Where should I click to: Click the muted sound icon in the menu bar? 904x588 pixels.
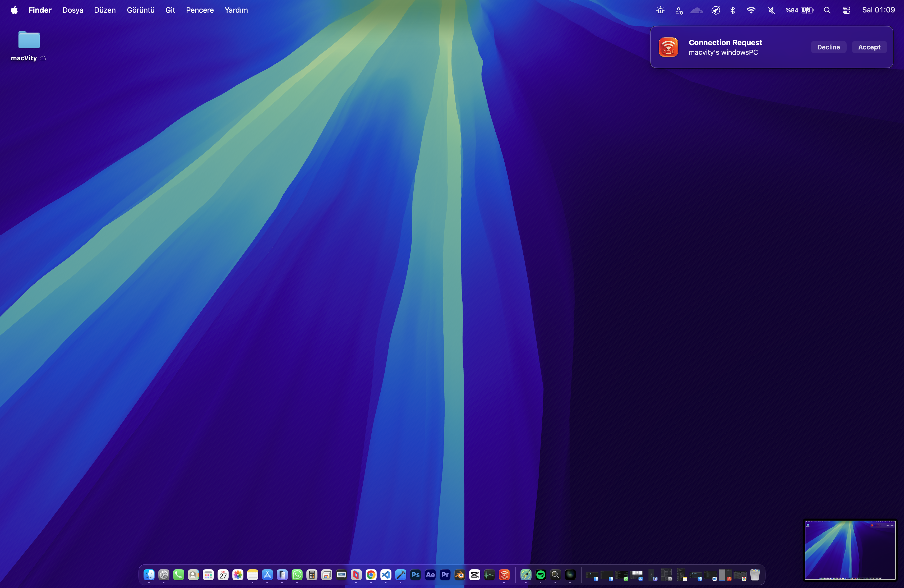click(771, 10)
